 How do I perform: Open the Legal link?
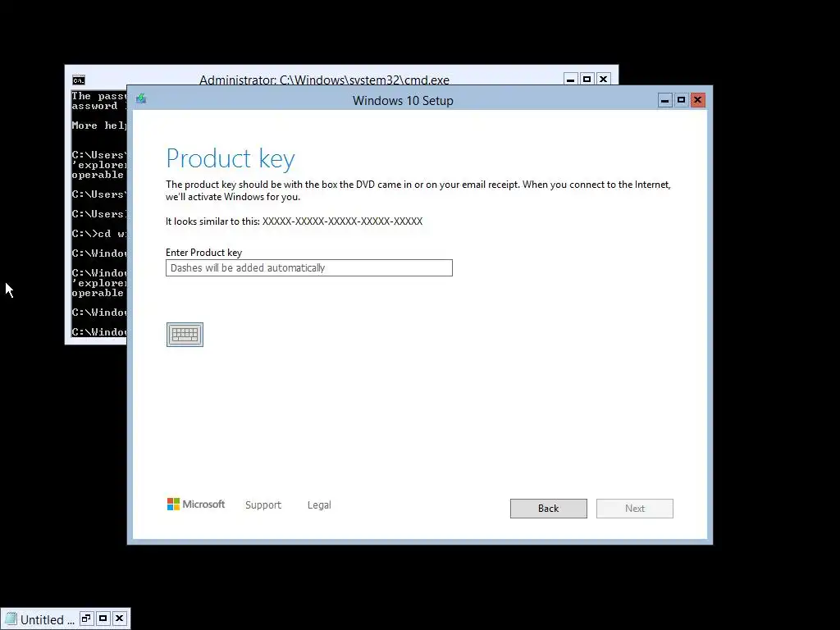click(319, 504)
